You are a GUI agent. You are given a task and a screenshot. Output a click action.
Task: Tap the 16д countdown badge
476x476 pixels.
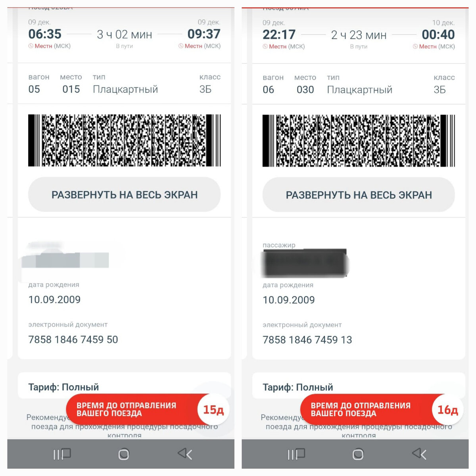(448, 410)
